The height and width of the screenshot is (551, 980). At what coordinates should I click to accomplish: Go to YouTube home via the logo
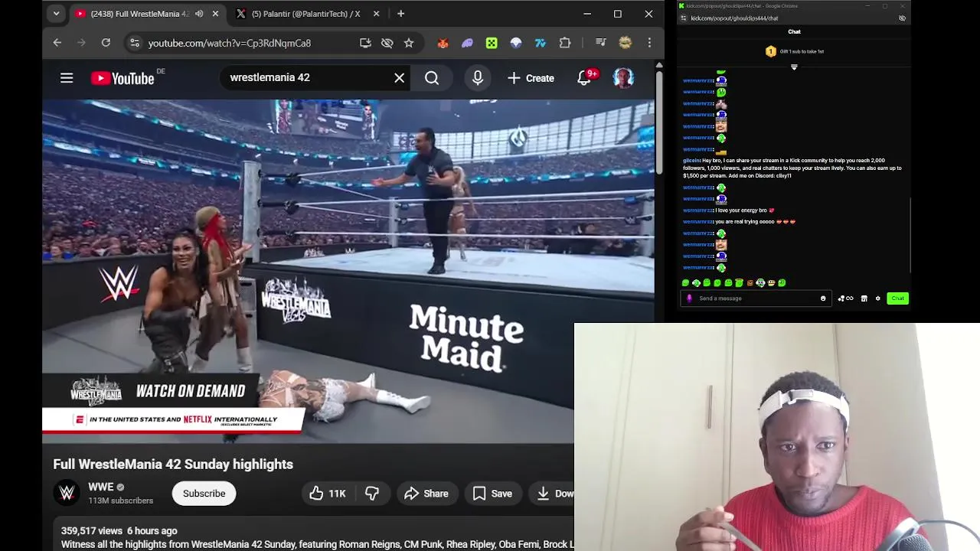pyautogui.click(x=122, y=78)
